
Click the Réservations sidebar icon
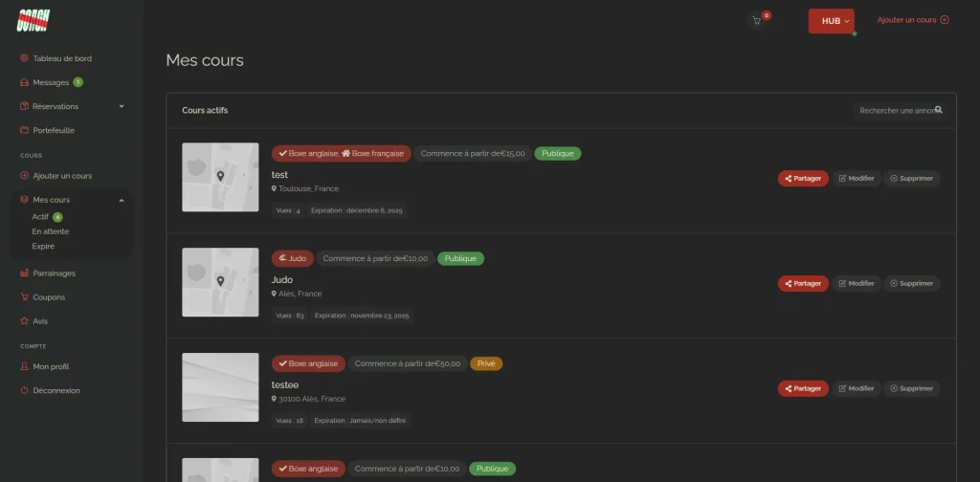(24, 106)
